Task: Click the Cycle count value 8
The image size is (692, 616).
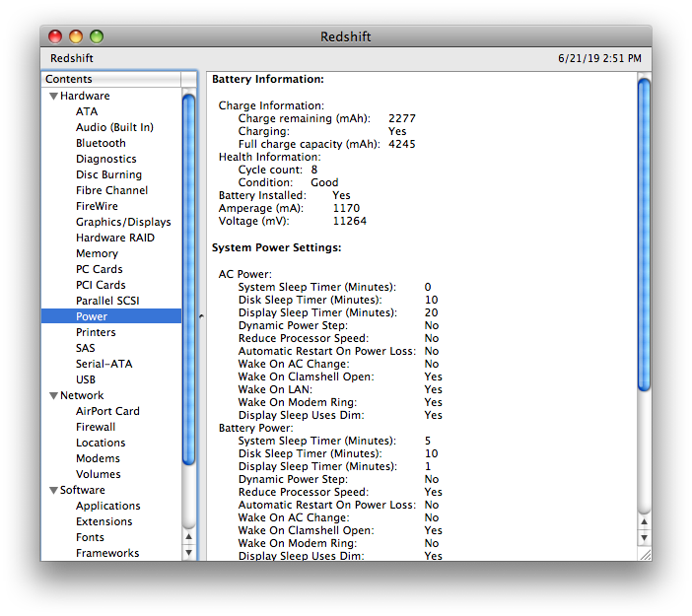Action: pyautogui.click(x=314, y=170)
